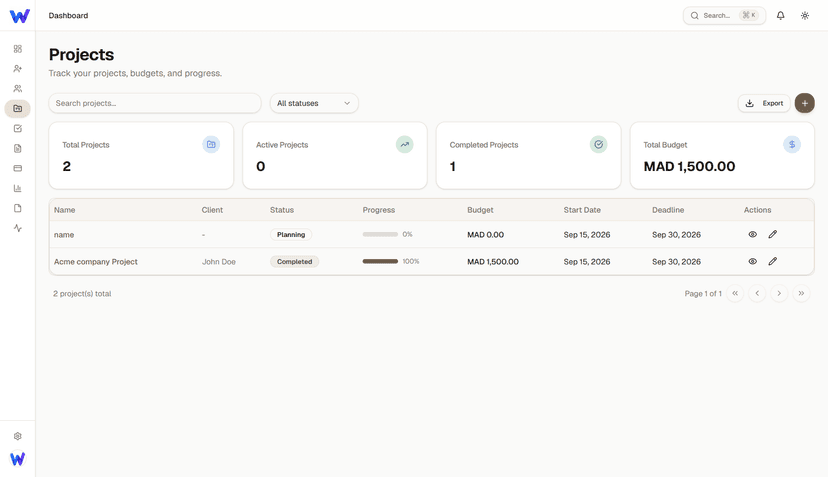
Task: Go to last page of projects
Action: point(801,293)
